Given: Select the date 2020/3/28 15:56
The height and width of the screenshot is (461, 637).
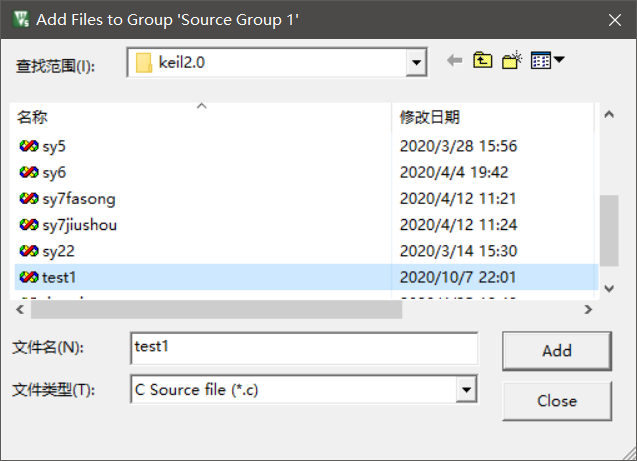Looking at the screenshot, I should (458, 146).
